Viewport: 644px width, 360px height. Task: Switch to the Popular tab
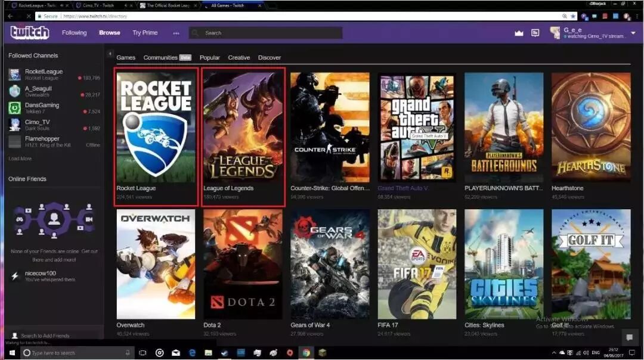pyautogui.click(x=210, y=58)
